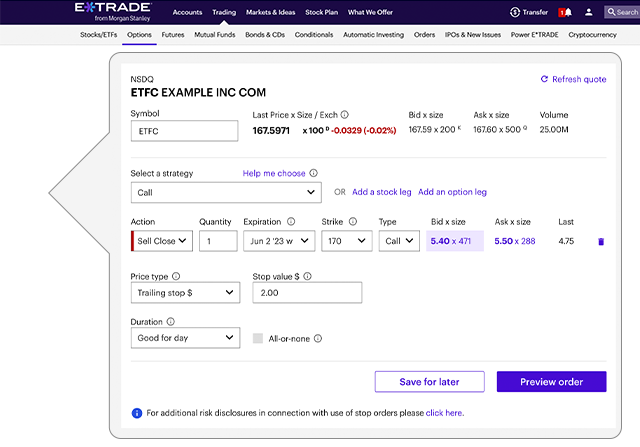Switch to the Futures tab
This screenshot has width=640, height=447.
173,34
